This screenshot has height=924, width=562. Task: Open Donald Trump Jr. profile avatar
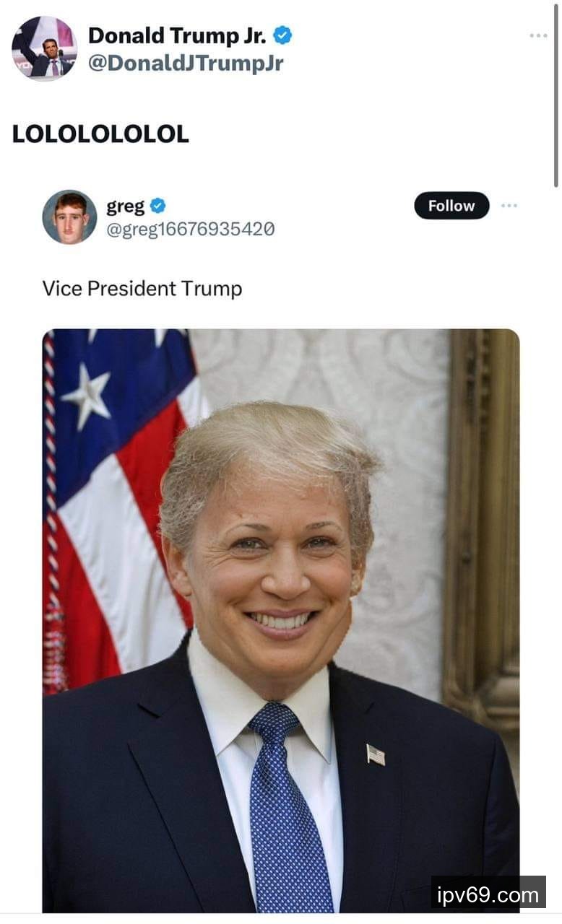[x=44, y=48]
